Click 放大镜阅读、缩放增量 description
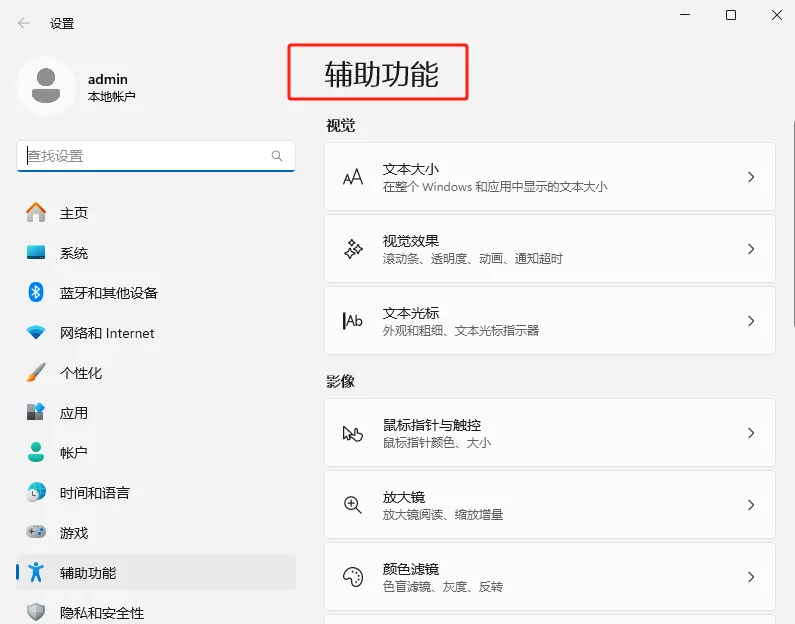This screenshot has width=795, height=624. 443,515
